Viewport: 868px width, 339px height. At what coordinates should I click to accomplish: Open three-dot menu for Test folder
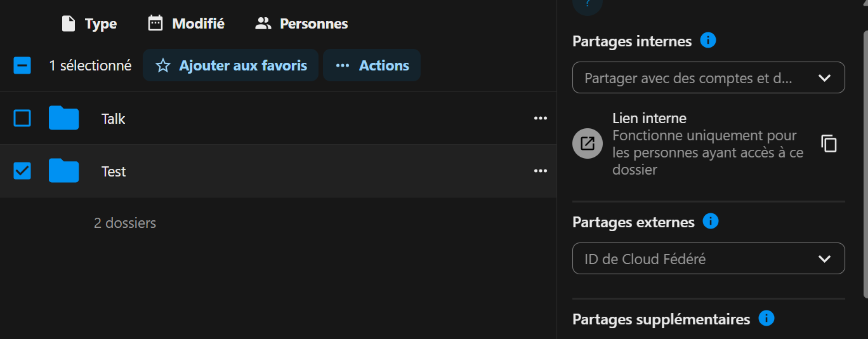coord(540,171)
